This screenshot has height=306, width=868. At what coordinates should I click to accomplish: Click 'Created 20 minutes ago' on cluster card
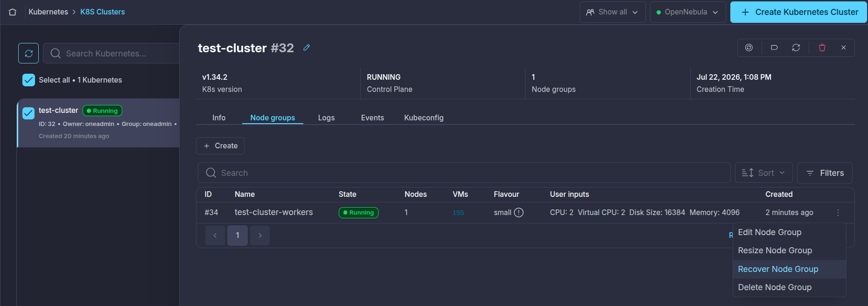point(74,136)
